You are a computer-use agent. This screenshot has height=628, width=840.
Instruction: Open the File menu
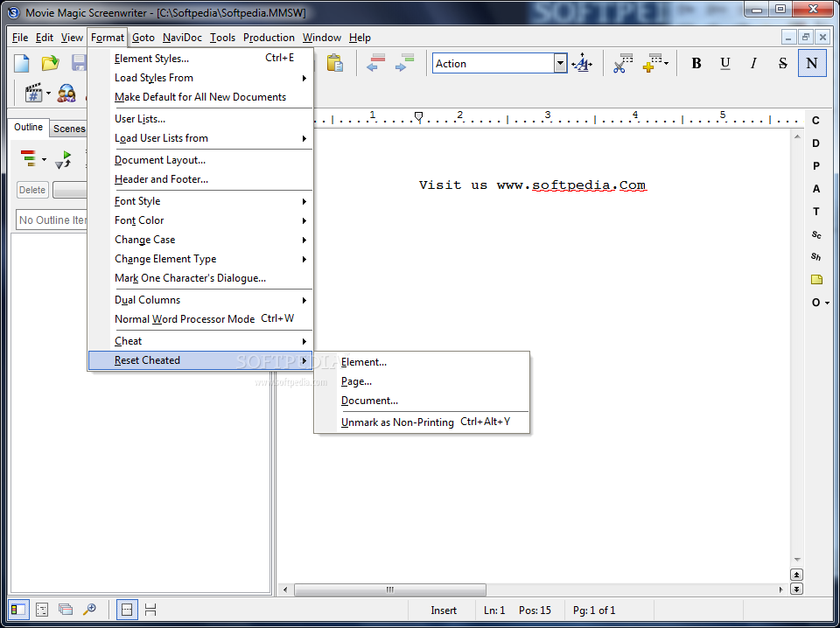[20, 38]
